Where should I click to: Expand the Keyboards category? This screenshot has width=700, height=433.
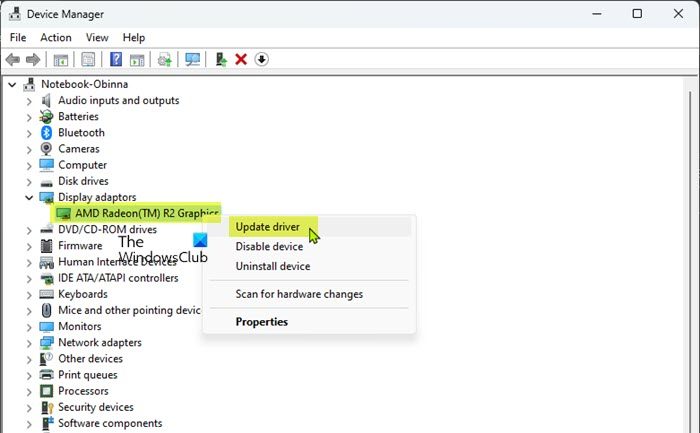coord(27,294)
